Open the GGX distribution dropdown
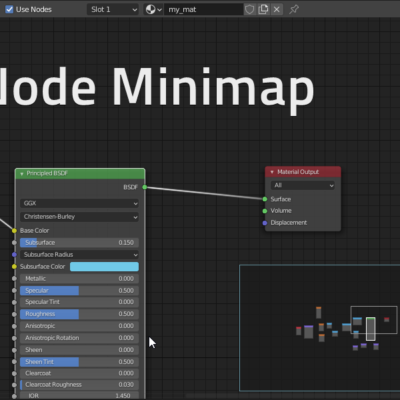 79,203
